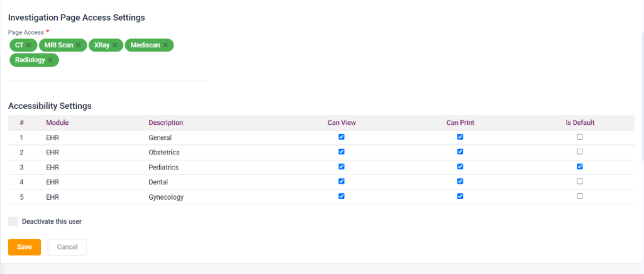Uncheck Can View for Gynecology

pyautogui.click(x=341, y=196)
